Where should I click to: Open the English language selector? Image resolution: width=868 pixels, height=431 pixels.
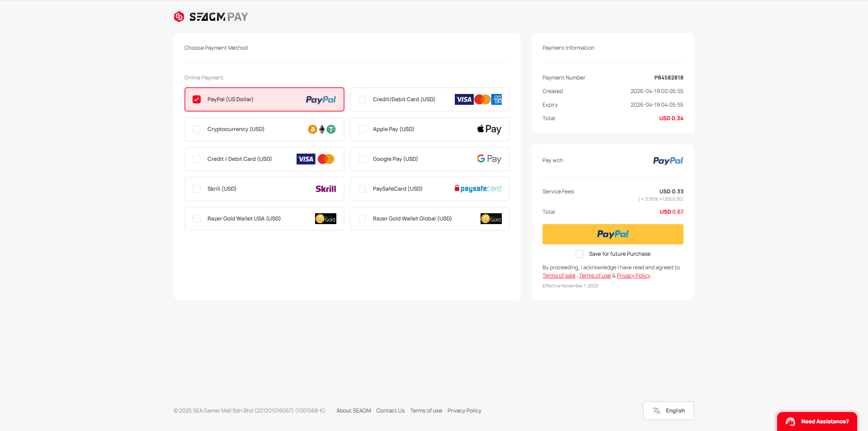coord(669,411)
